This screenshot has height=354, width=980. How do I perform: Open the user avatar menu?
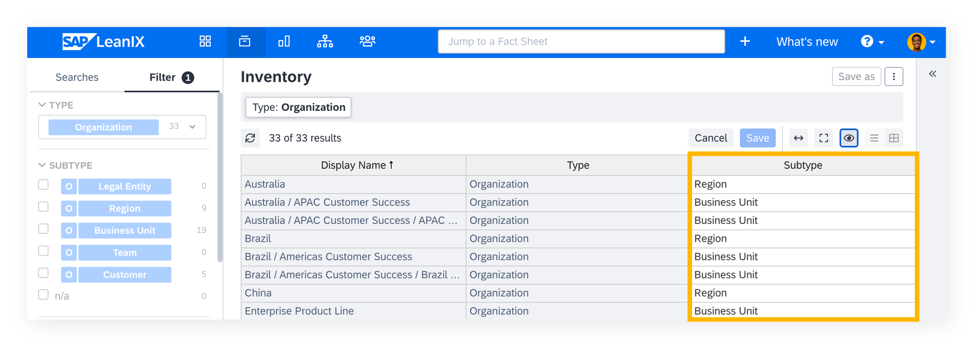click(917, 42)
